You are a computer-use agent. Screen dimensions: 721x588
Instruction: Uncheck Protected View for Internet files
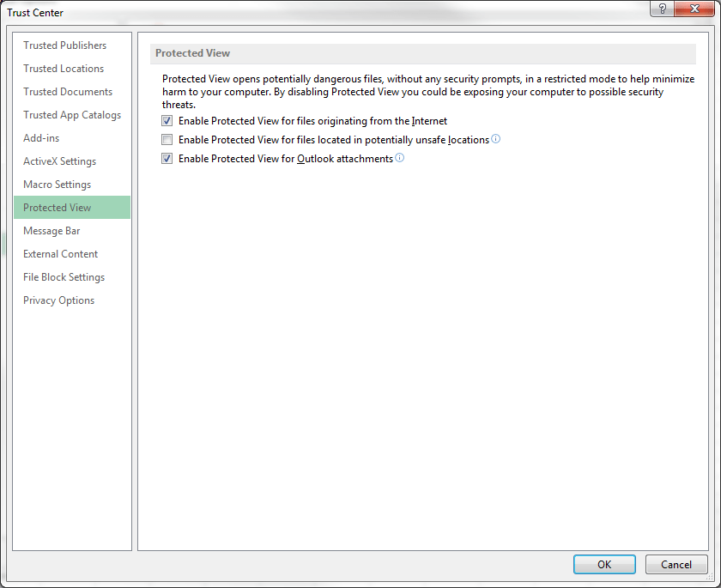coord(167,120)
